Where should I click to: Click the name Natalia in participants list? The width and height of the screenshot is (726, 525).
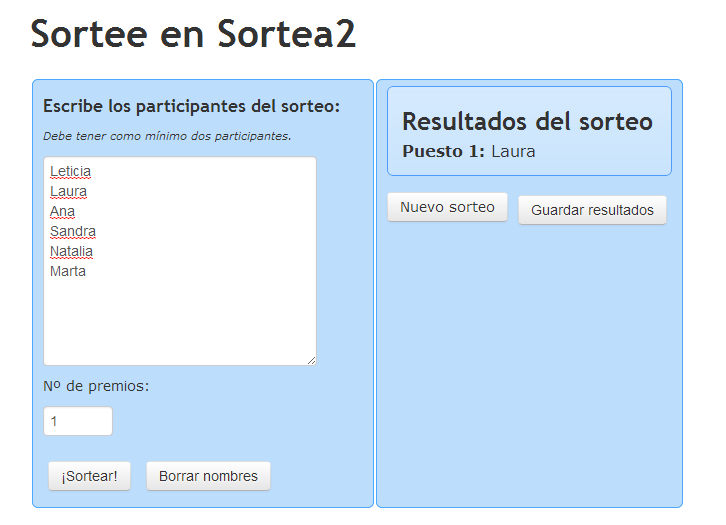(71, 251)
